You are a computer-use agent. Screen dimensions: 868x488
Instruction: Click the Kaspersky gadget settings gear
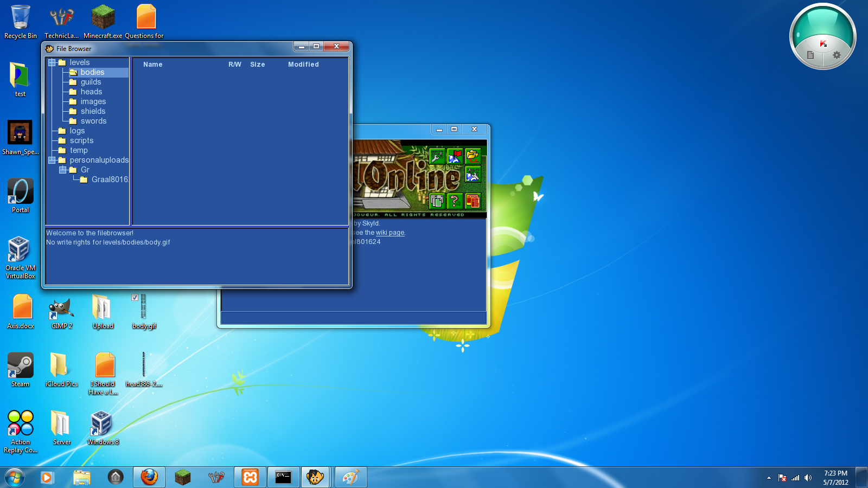(837, 55)
